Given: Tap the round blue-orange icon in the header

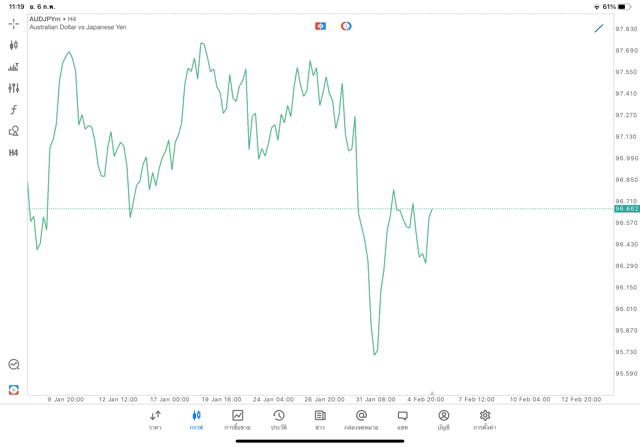Looking at the screenshot, I should click(346, 26).
